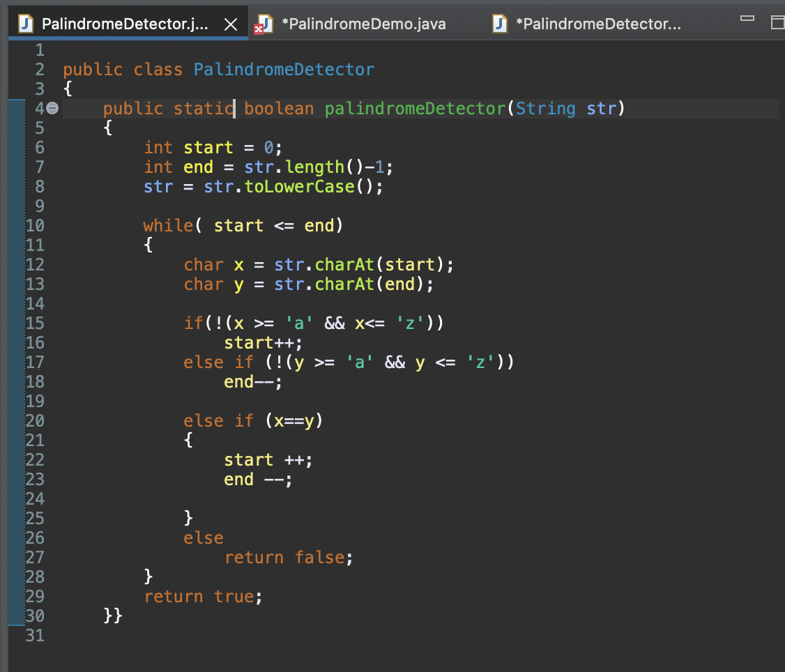Click the return false statement on line 27

point(287,557)
